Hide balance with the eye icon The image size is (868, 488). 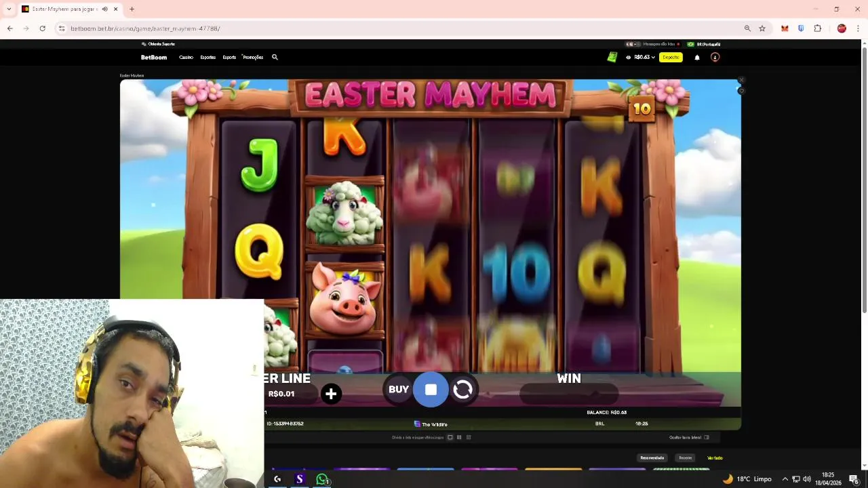click(629, 57)
